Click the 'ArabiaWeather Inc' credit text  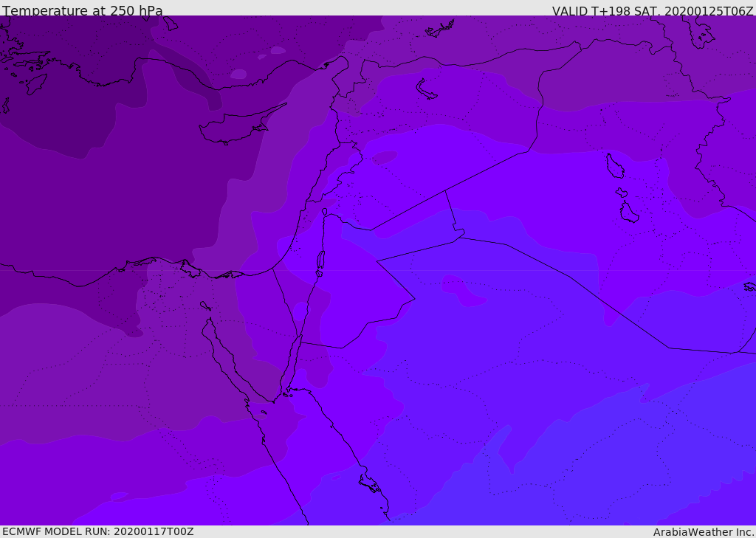click(x=704, y=532)
